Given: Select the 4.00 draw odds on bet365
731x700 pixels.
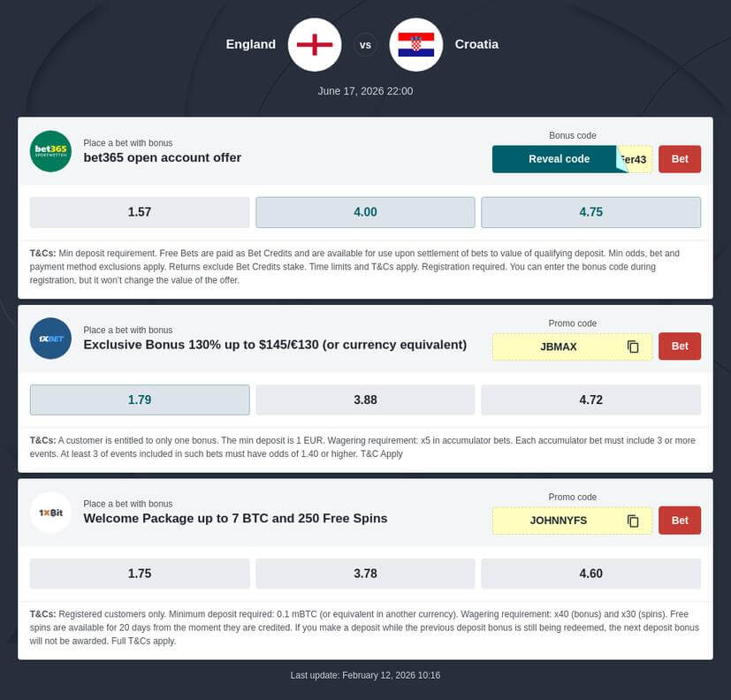Looking at the screenshot, I should pos(364,212).
